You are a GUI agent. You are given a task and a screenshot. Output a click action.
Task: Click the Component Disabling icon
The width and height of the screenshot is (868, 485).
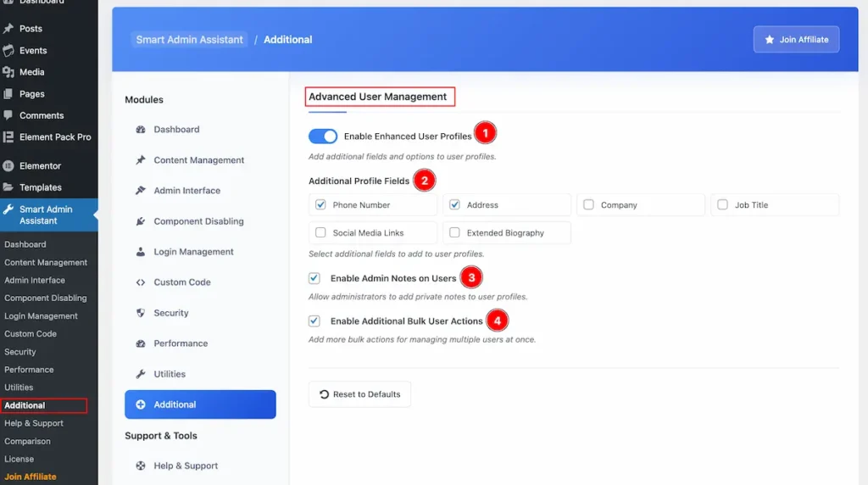141,221
